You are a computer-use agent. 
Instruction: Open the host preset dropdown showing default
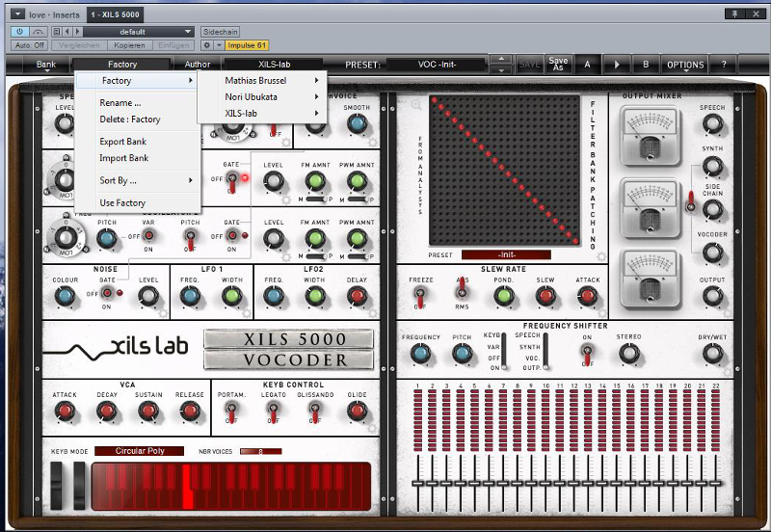[138, 32]
